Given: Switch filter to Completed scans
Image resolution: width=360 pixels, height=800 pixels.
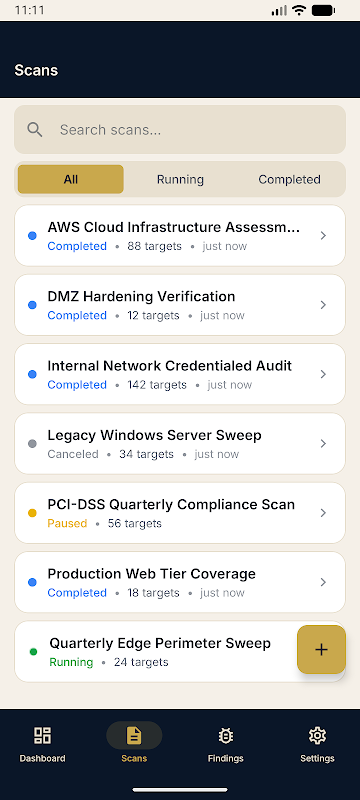Looking at the screenshot, I should [x=289, y=179].
